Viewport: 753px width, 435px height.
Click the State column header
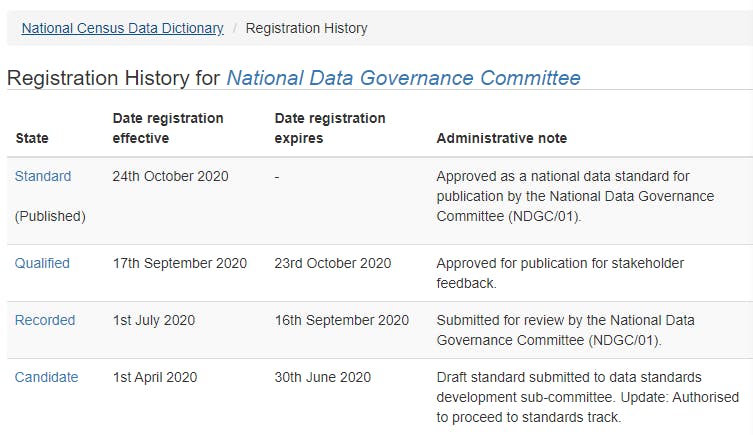[x=32, y=138]
